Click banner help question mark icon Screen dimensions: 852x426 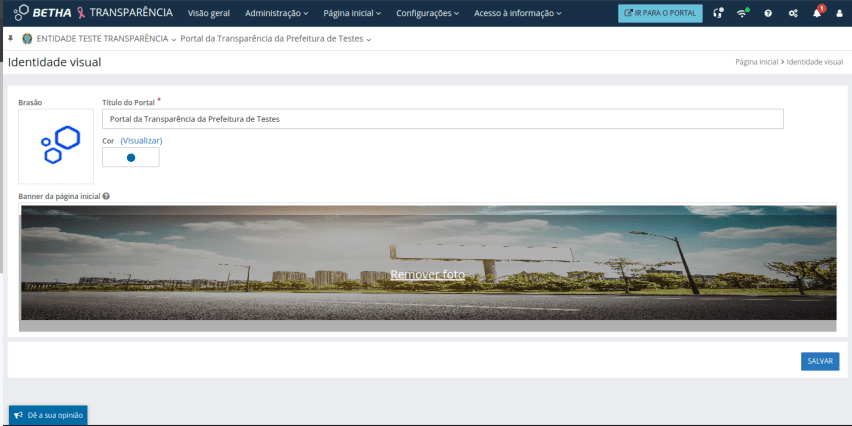click(106, 197)
